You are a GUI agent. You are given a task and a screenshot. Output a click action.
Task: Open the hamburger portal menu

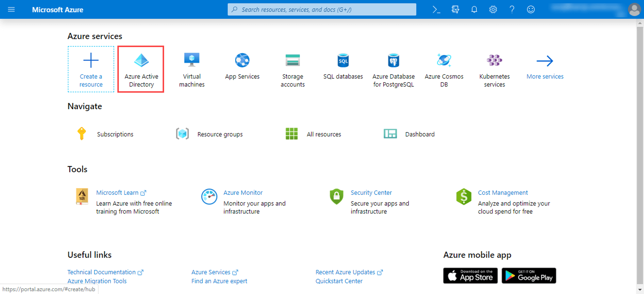pos(11,10)
